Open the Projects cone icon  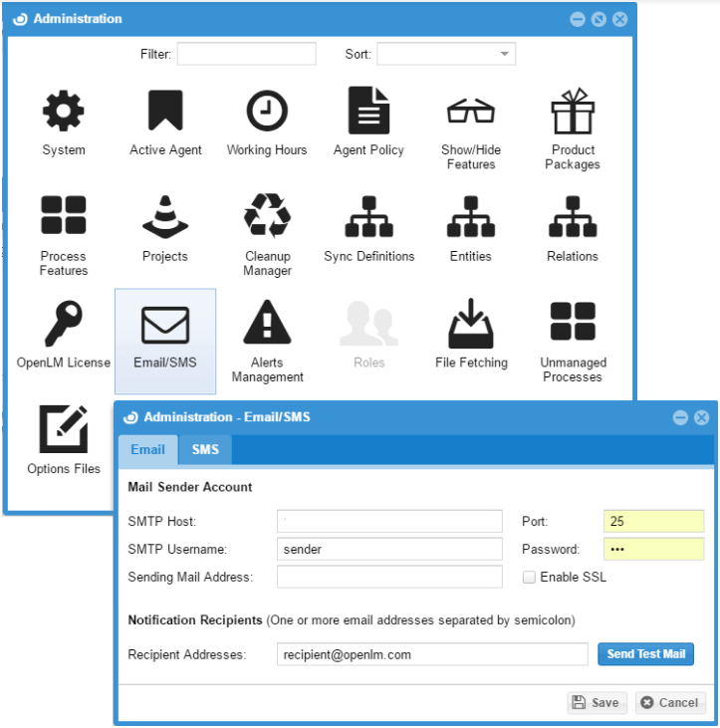165,217
